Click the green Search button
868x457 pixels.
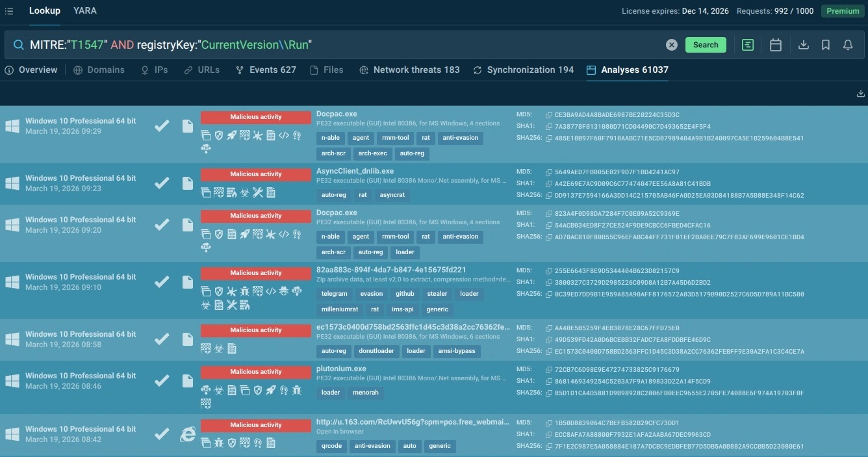pyautogui.click(x=706, y=45)
